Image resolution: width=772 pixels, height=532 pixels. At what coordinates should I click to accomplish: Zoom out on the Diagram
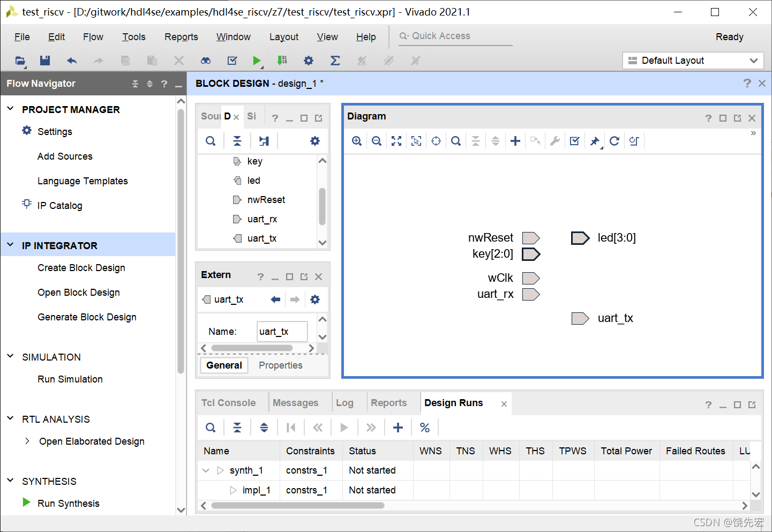pos(377,141)
